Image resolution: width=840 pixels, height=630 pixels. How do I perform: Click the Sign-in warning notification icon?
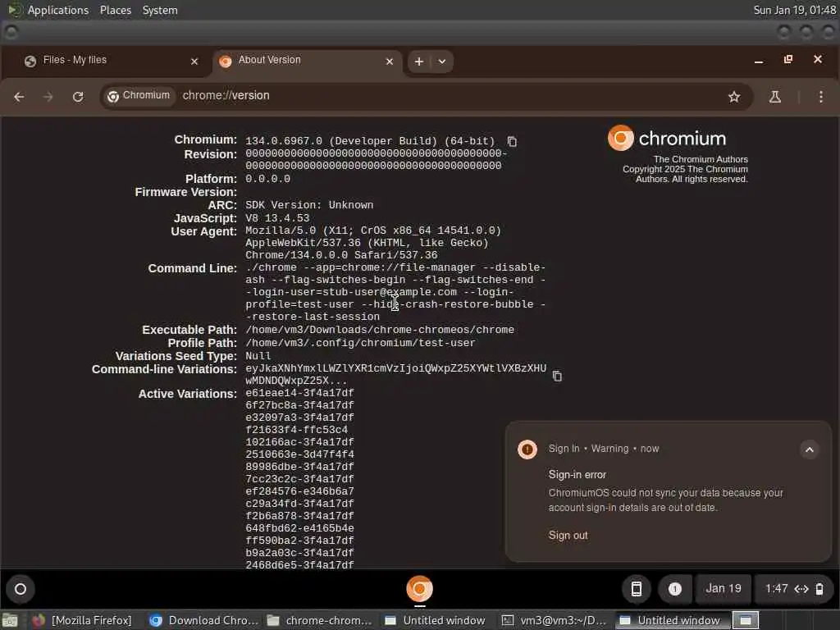point(527,449)
